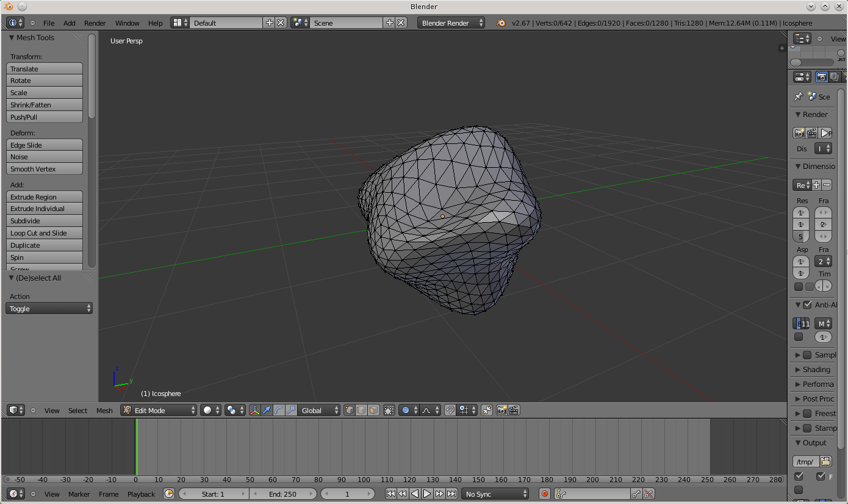This screenshot has height=504, width=848.
Task: Click the Subdivide button
Action: click(x=45, y=221)
